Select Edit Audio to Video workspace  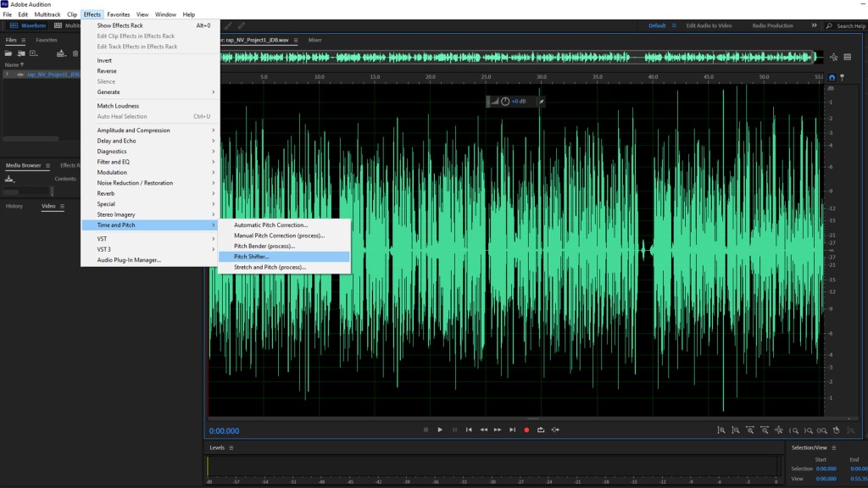click(x=709, y=25)
